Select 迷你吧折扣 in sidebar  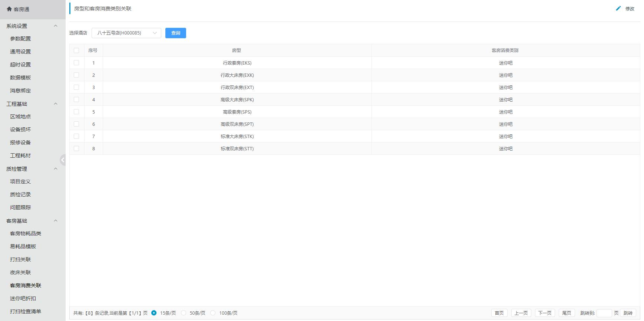(x=23, y=298)
